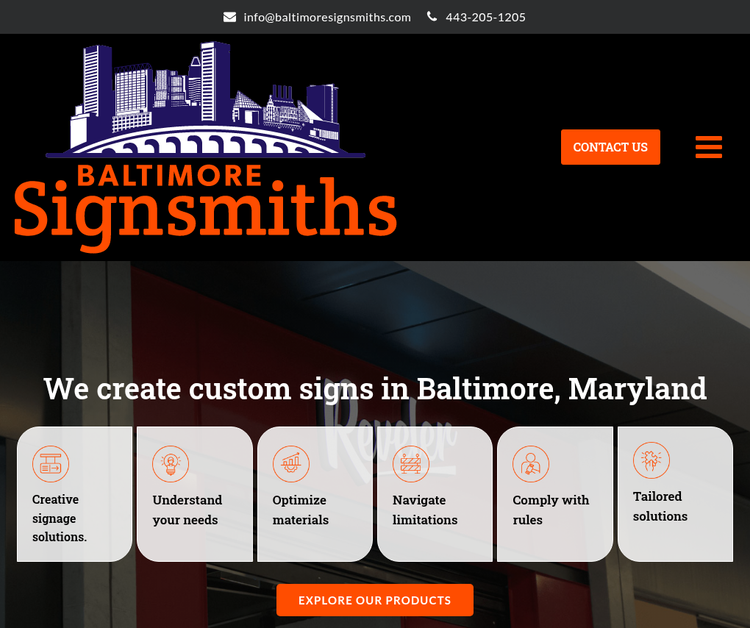Viewport: 750px width, 628px height.
Task: Open the info@baltimoresignsmiths.com email link
Action: 327,17
